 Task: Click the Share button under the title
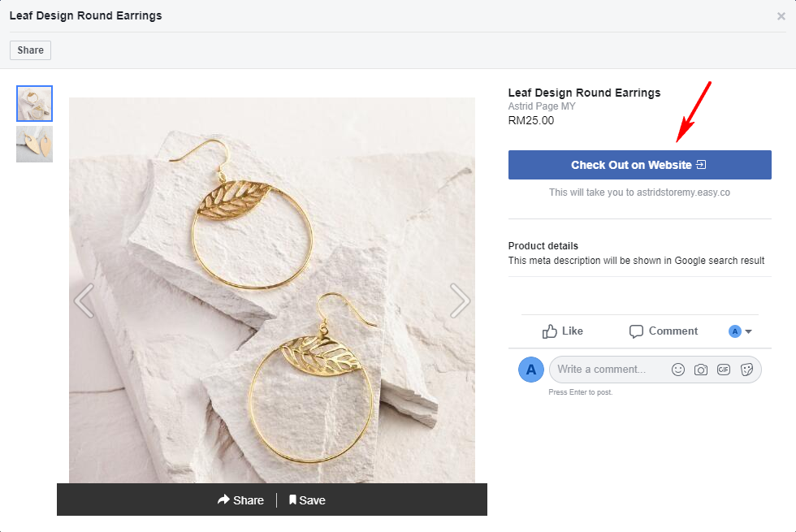click(31, 50)
